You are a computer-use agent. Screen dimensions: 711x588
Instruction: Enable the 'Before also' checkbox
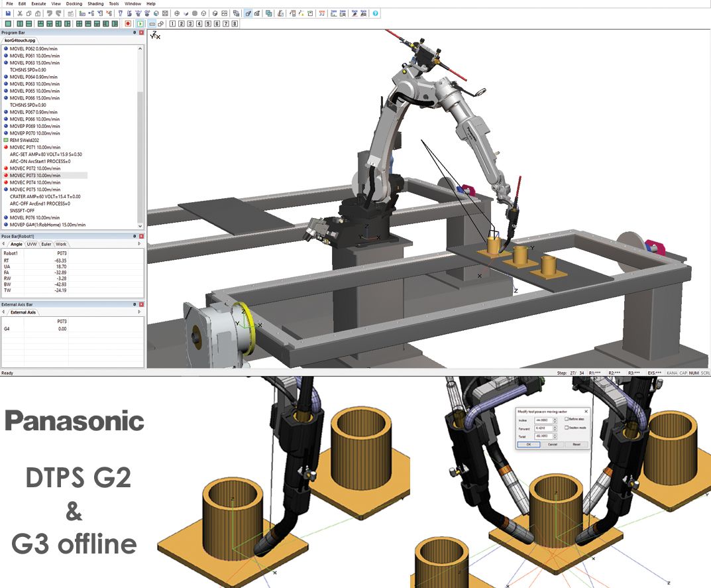coord(565,419)
